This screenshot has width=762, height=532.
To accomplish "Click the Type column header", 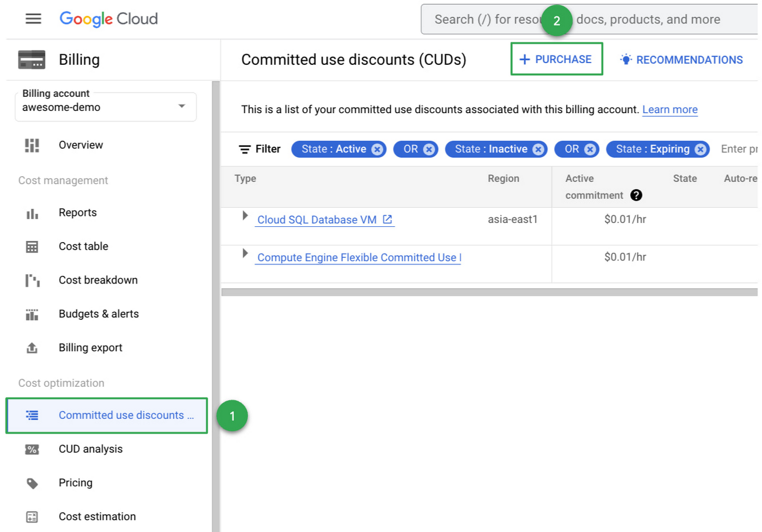I will coord(245,178).
